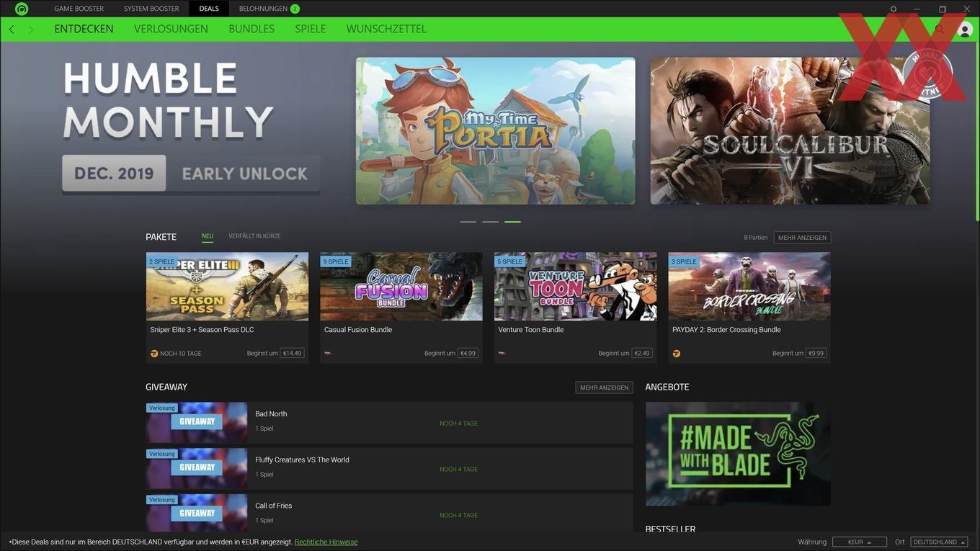The height and width of the screenshot is (551, 980).
Task: Click the €2.49 price tag
Action: point(642,354)
